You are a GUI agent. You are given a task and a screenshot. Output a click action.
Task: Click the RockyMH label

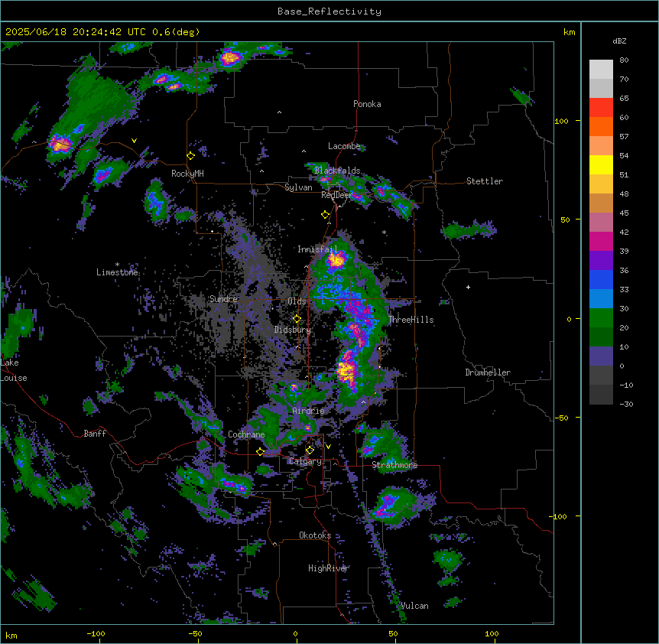point(187,174)
